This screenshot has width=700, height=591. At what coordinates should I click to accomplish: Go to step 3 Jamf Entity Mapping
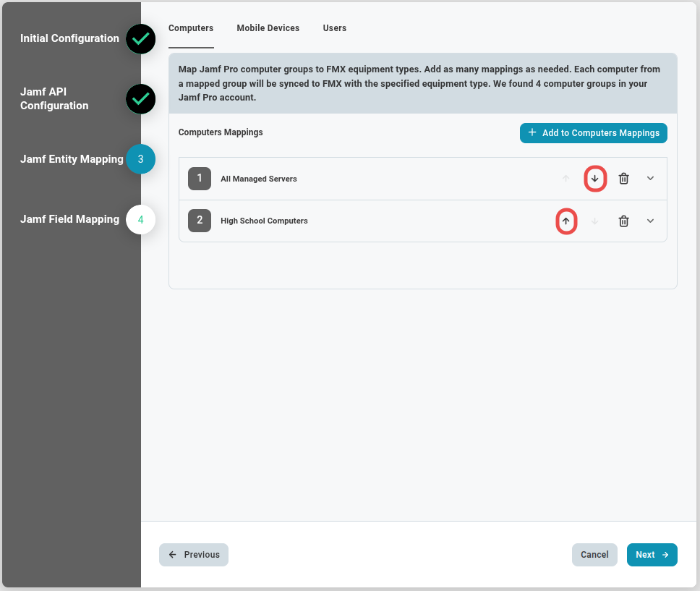point(141,159)
